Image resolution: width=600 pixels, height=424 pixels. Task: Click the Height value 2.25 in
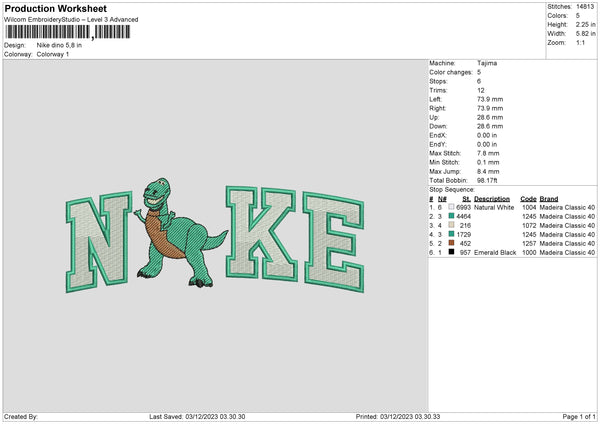tap(585, 24)
